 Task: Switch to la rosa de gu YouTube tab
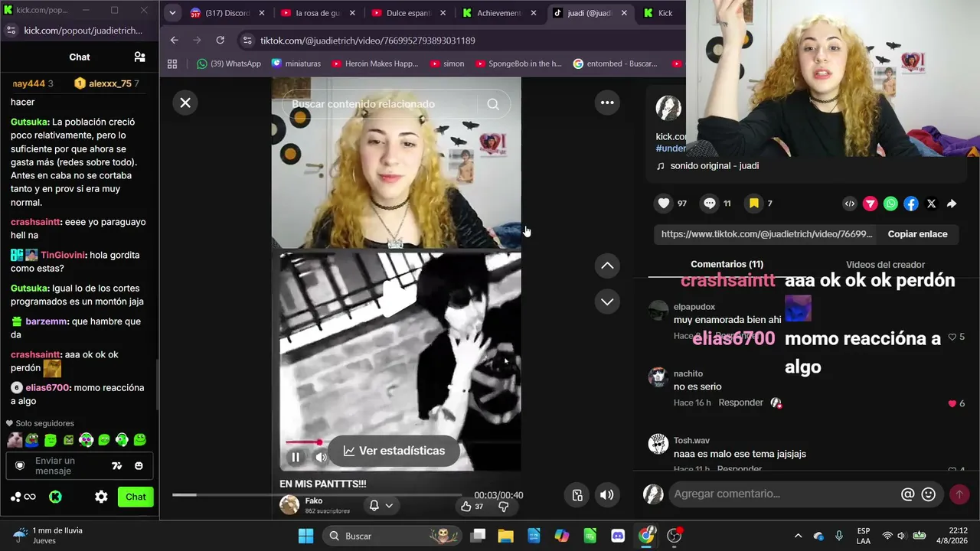(x=317, y=13)
